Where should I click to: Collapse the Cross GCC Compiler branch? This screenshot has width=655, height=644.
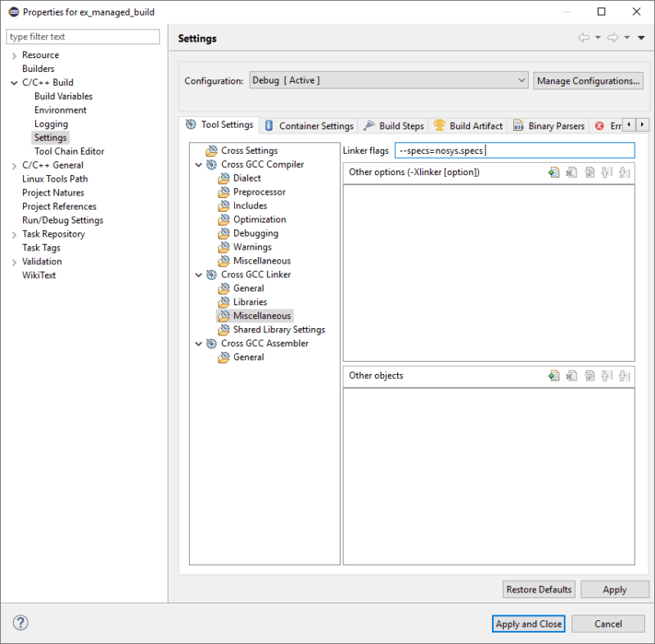coord(198,164)
